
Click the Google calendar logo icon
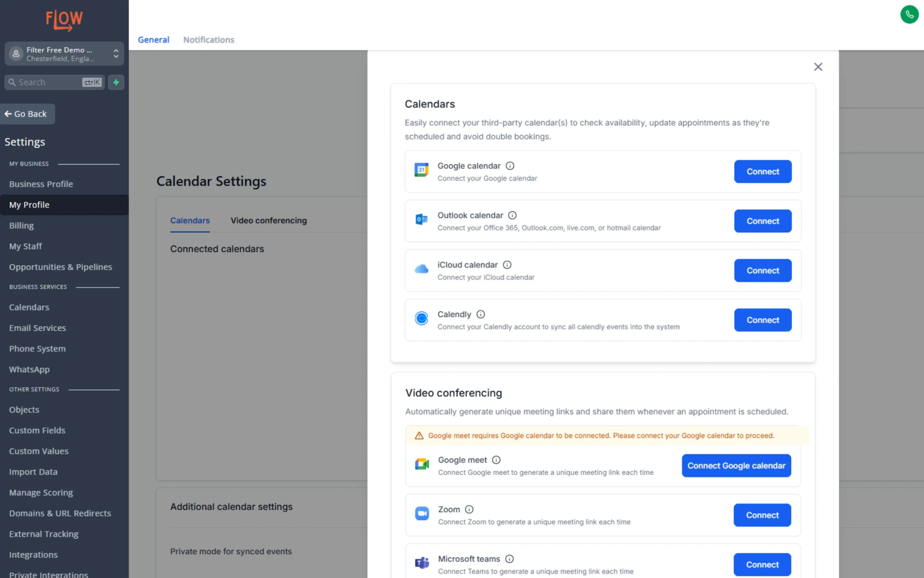click(422, 170)
